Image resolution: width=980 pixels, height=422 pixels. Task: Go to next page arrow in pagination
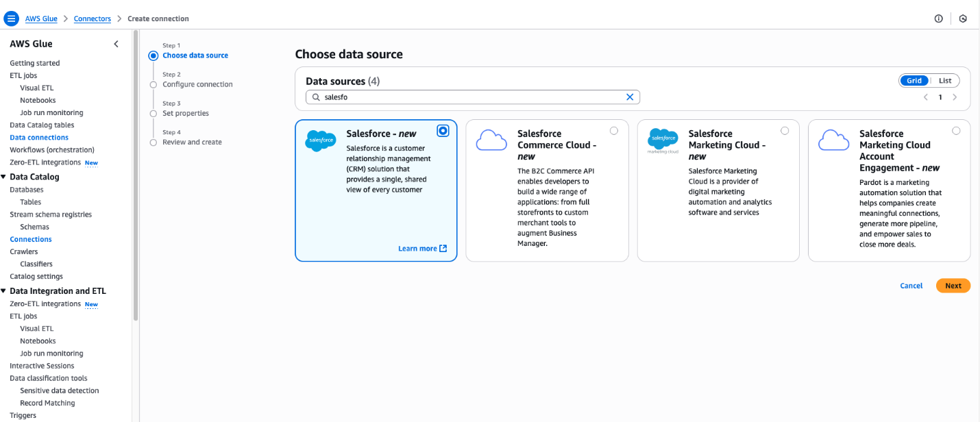click(x=955, y=97)
